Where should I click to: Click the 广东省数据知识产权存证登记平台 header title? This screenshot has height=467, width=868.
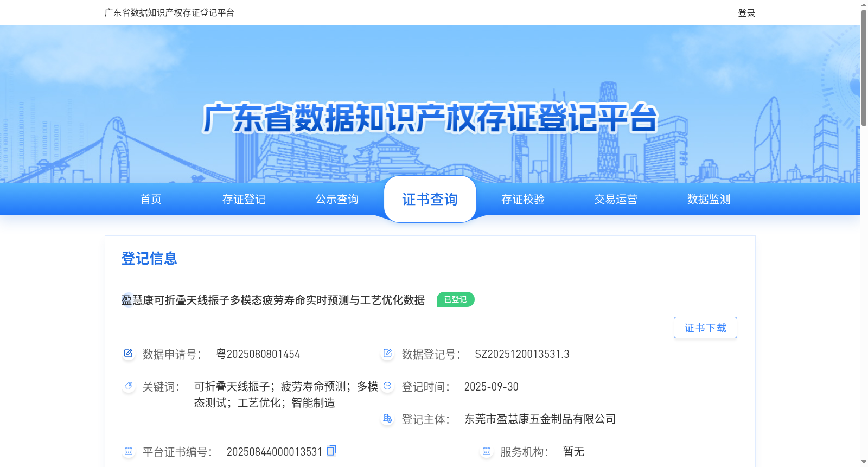(169, 12)
